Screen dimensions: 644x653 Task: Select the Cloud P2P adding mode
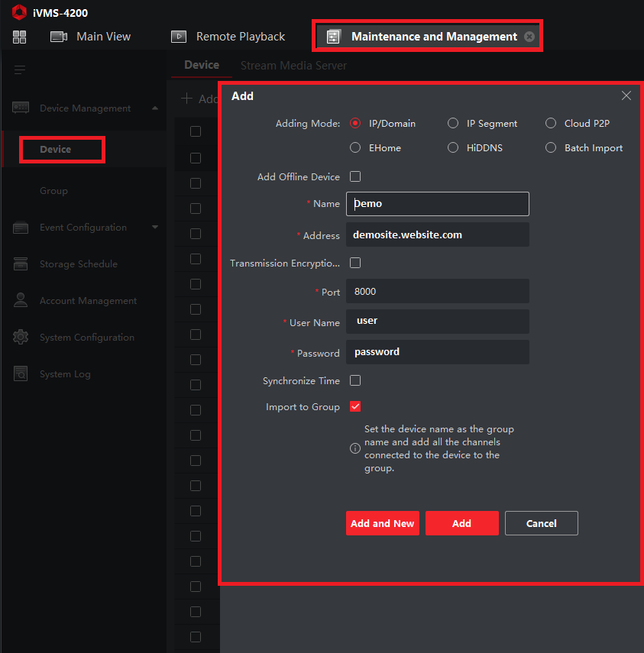coord(551,124)
